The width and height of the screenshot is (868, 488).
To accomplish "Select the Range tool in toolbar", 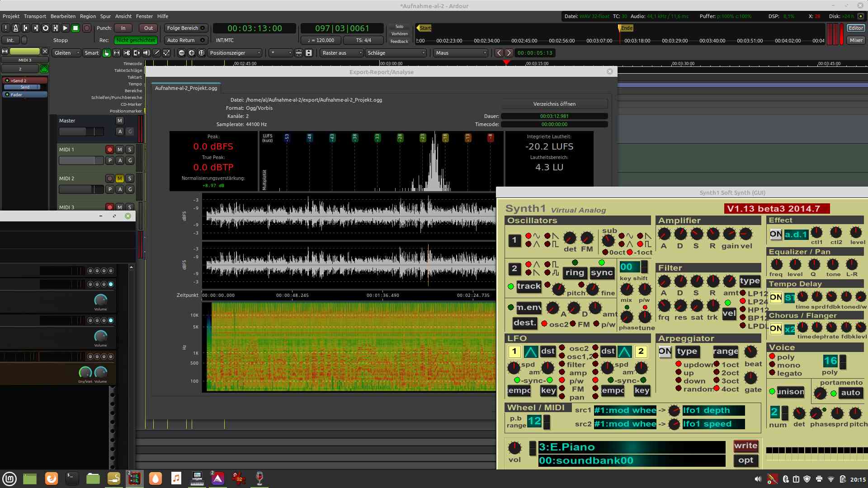I will 117,53.
